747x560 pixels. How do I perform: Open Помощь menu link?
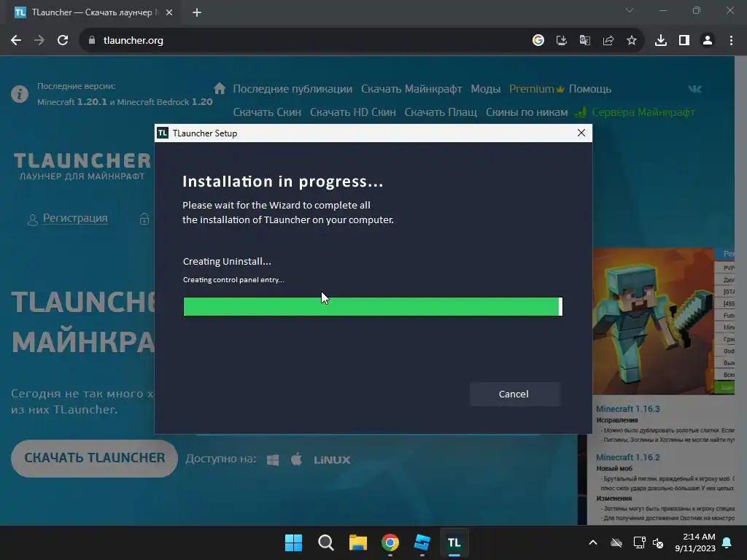coord(589,89)
